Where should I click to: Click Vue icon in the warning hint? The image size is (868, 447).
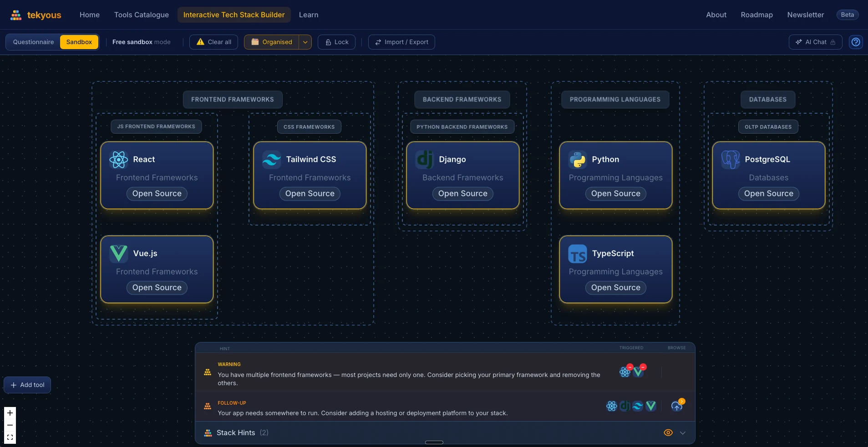tap(638, 372)
